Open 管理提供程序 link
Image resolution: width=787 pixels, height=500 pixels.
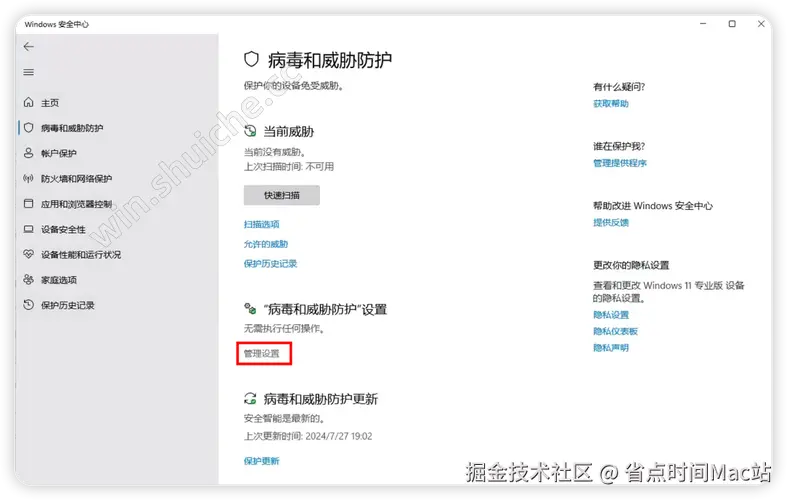(620, 163)
